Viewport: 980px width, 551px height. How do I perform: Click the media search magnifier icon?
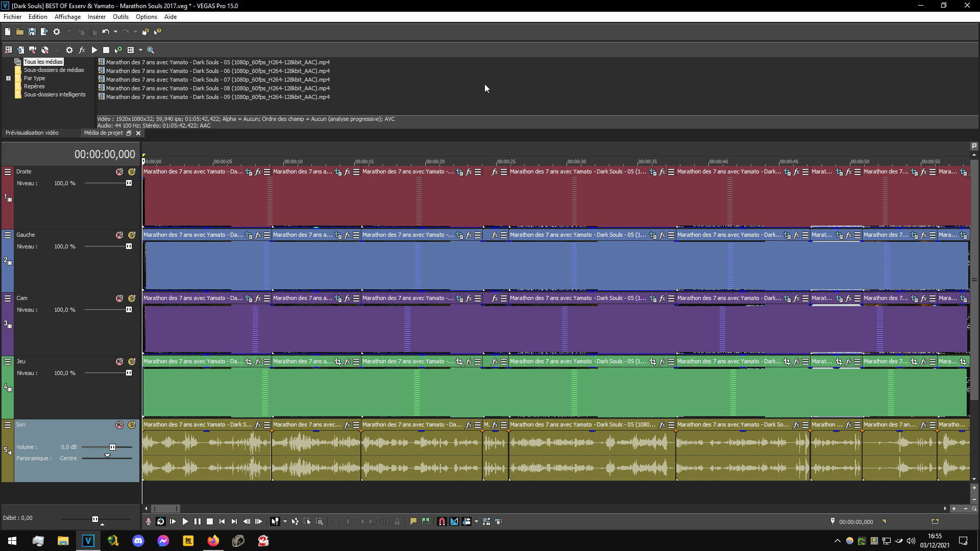(x=151, y=50)
